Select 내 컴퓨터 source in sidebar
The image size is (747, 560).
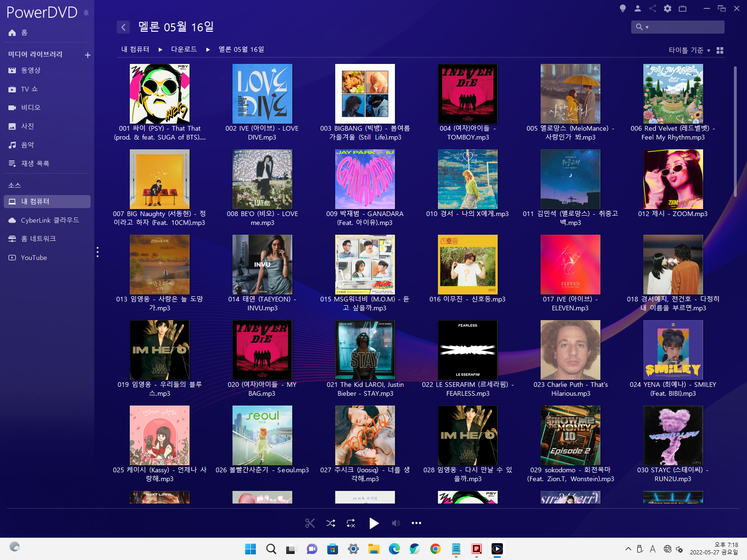pyautogui.click(x=47, y=201)
